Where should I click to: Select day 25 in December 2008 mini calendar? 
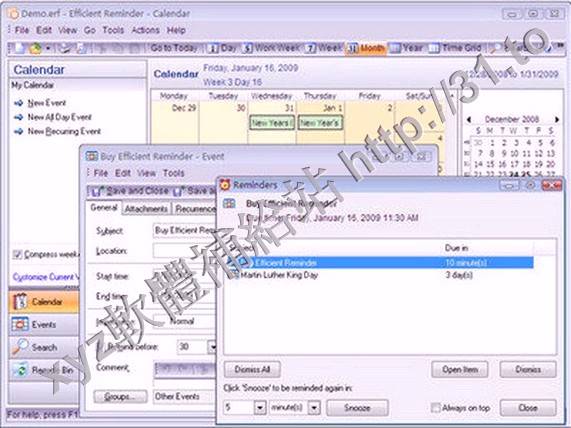[x=525, y=174]
